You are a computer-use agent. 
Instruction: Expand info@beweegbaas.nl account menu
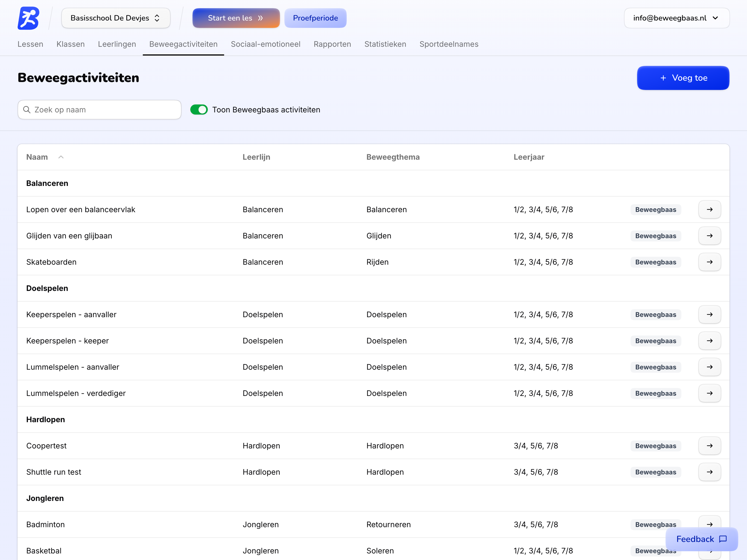pyautogui.click(x=676, y=18)
